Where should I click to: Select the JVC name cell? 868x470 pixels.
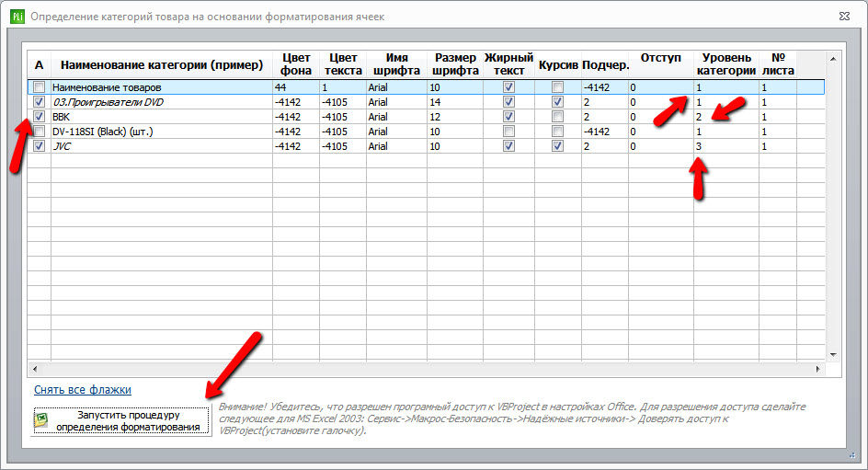pos(162,146)
